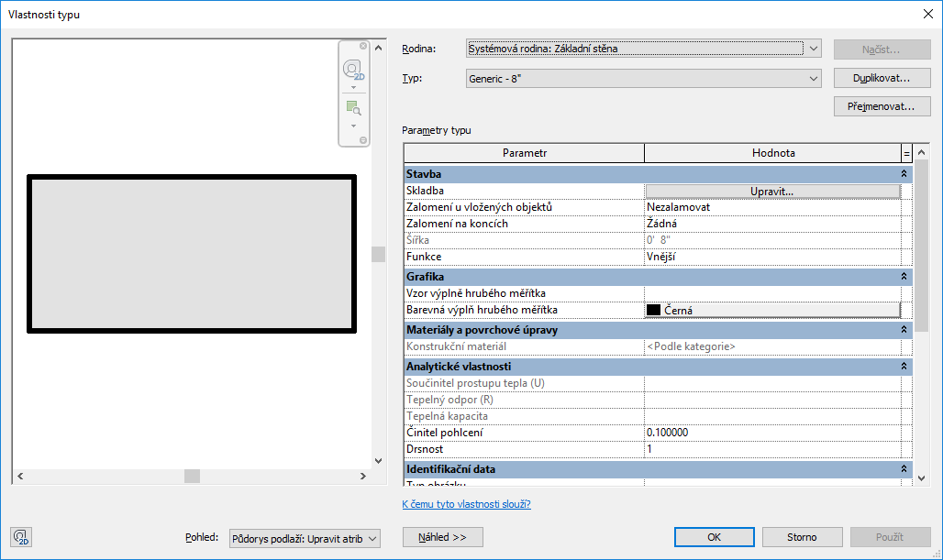Click the Vnější function value
This screenshot has height=560, width=943.
pos(772,257)
